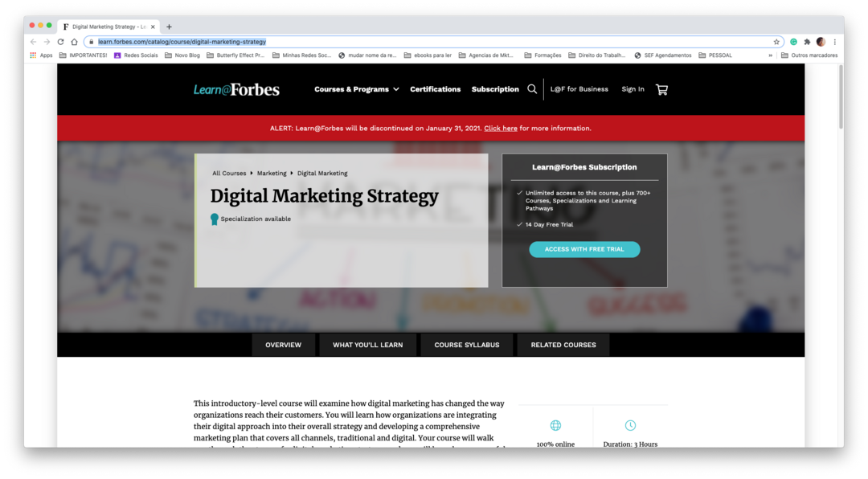Open Outros marcadores folder
The width and height of the screenshot is (868, 479).
pyautogui.click(x=809, y=55)
